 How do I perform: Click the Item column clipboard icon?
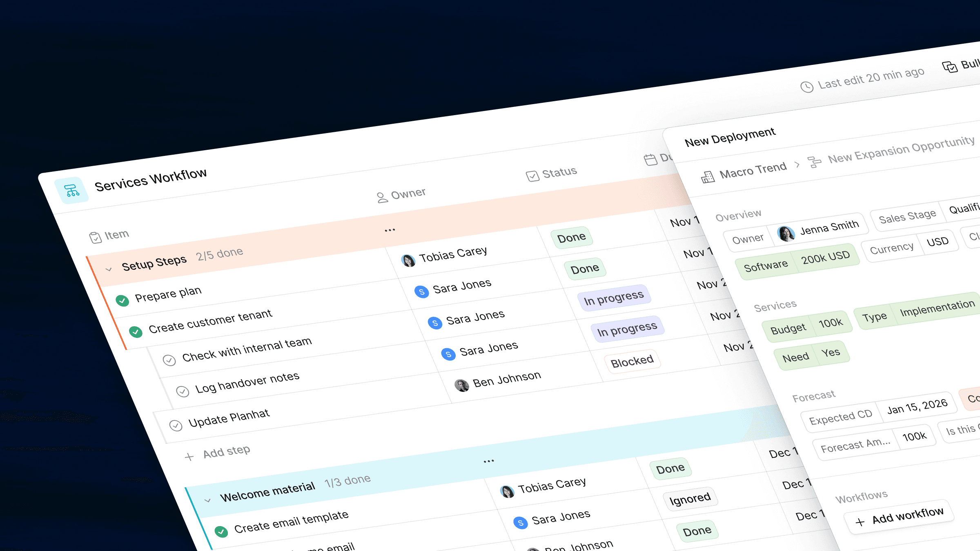click(x=95, y=237)
